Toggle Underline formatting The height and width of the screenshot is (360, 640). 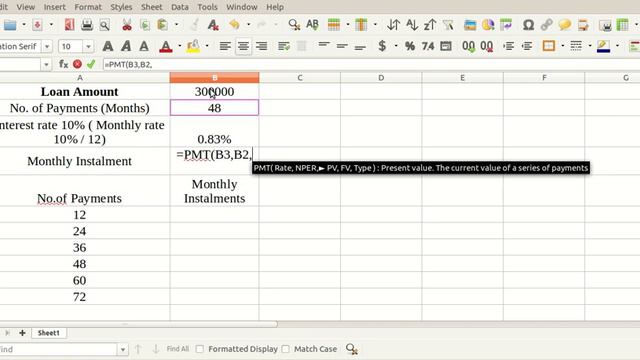[144, 46]
